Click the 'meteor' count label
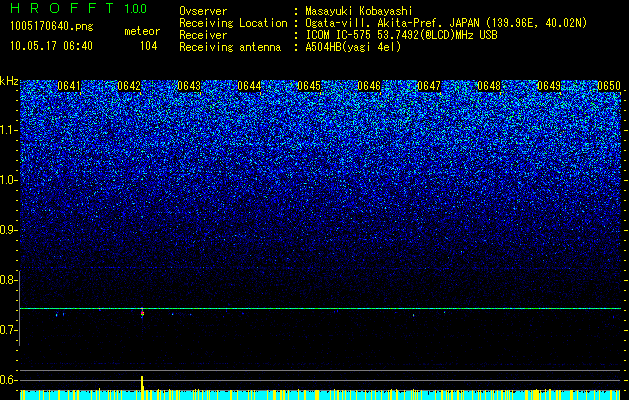 (142, 31)
